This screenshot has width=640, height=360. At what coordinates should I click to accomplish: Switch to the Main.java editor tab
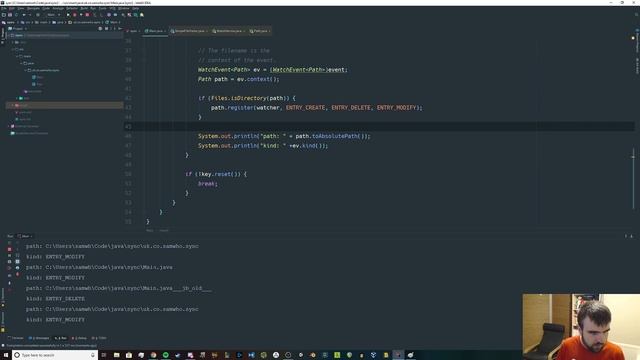[155, 31]
